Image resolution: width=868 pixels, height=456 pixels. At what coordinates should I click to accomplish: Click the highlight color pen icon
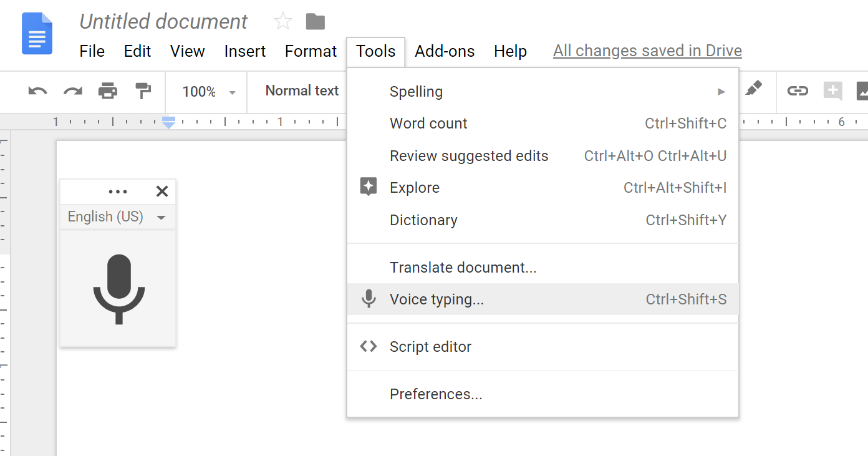(754, 89)
